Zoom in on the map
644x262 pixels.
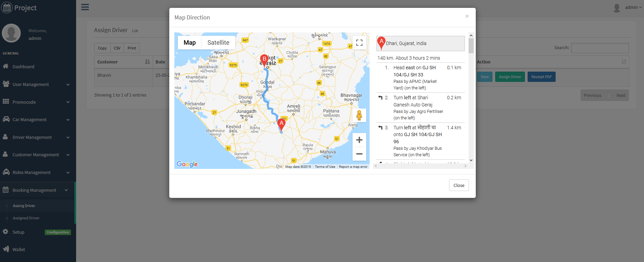point(359,140)
